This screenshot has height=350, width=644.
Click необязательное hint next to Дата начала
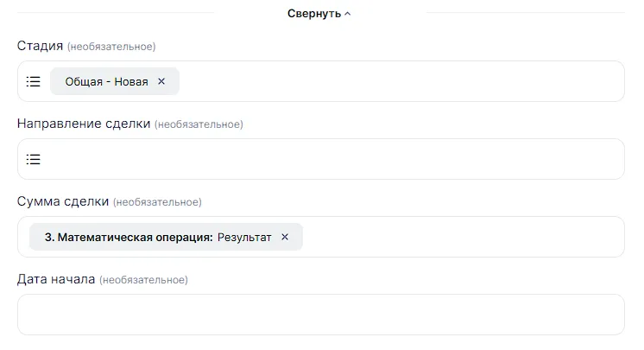coord(143,280)
